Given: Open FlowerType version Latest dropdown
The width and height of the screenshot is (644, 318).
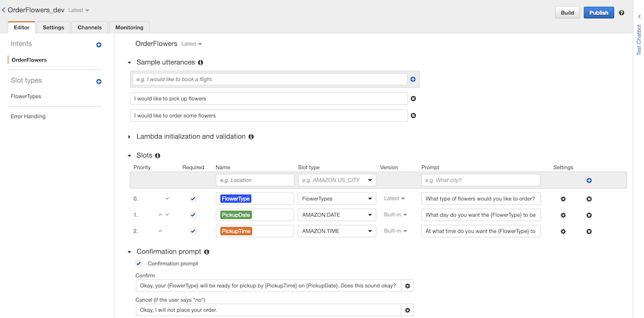Looking at the screenshot, I should tap(396, 199).
